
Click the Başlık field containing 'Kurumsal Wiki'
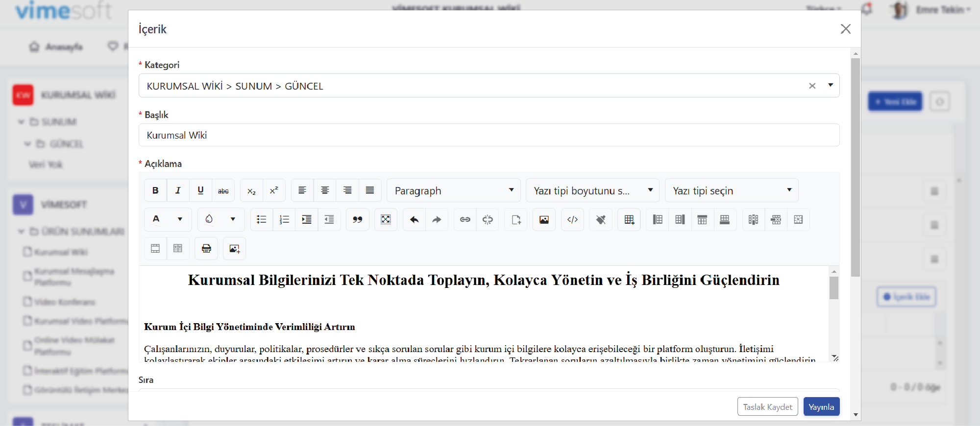pyautogui.click(x=489, y=135)
